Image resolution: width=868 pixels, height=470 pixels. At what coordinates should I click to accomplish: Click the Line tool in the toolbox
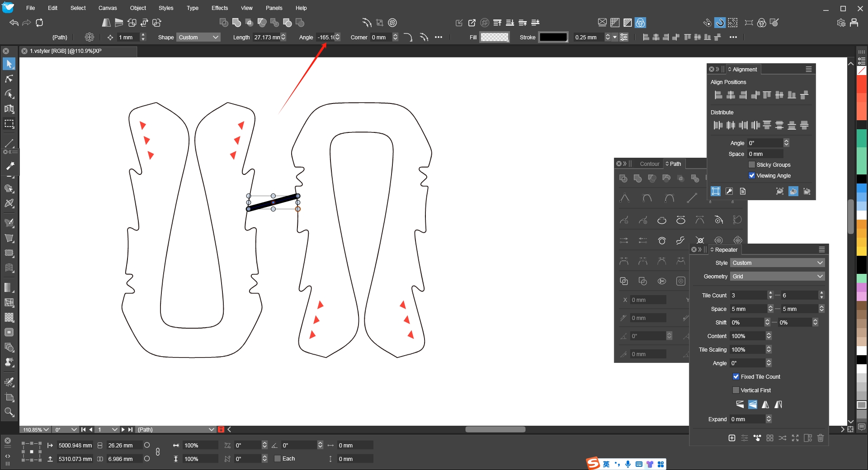[9, 143]
